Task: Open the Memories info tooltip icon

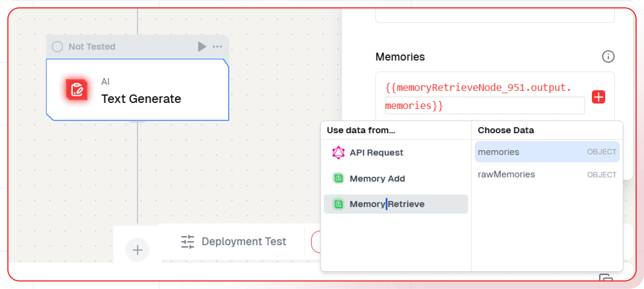Action: 608,57
